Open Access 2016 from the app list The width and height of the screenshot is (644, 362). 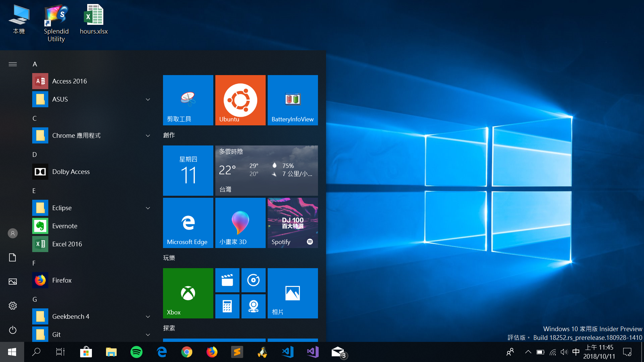coord(92,81)
